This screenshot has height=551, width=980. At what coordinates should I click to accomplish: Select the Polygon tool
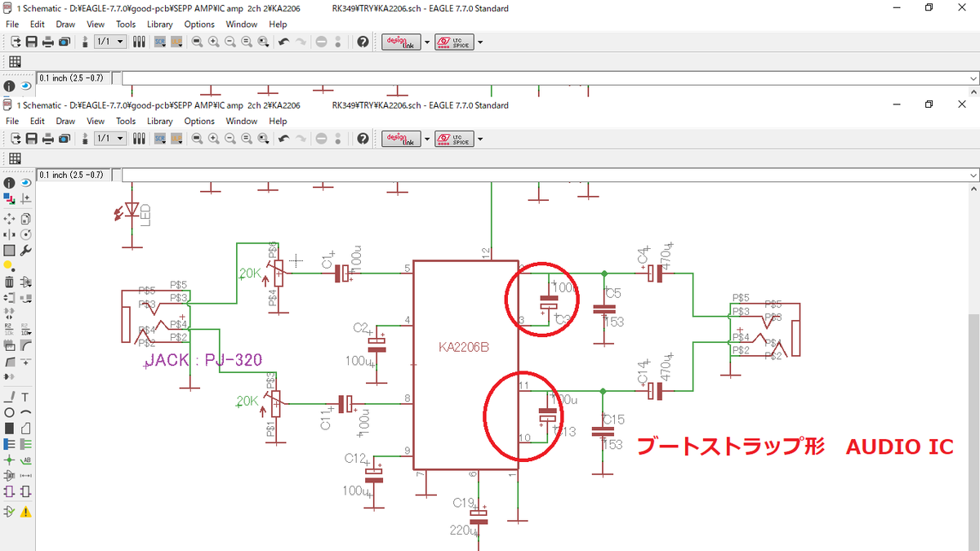tap(25, 428)
